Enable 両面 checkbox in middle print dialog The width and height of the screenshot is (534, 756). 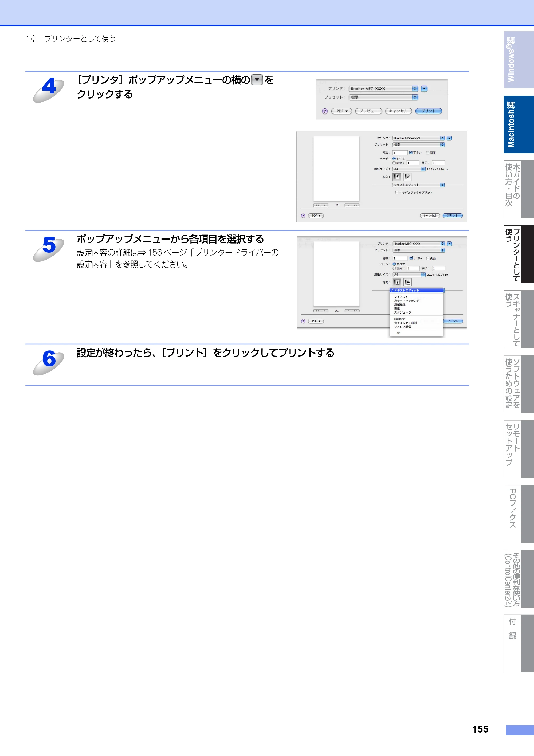coord(428,153)
